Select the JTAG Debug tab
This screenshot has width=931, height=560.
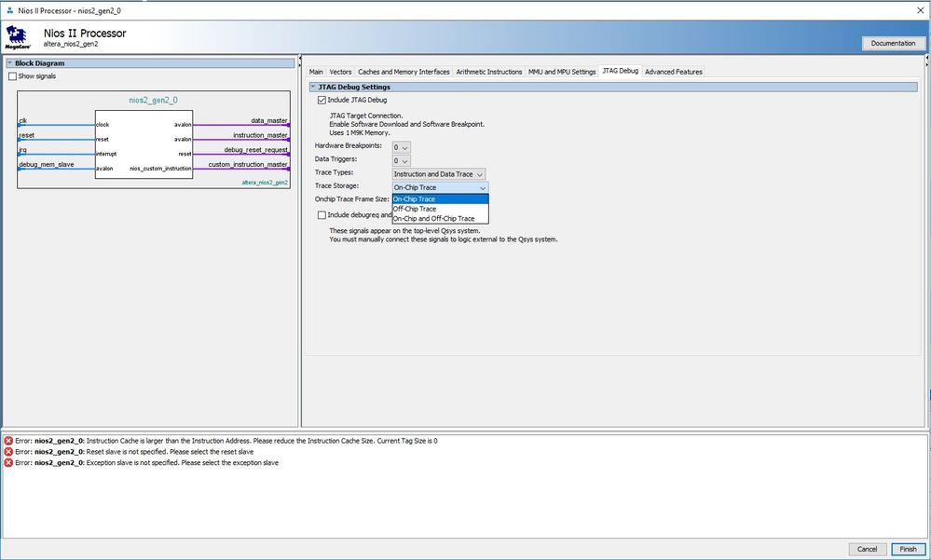coord(620,71)
